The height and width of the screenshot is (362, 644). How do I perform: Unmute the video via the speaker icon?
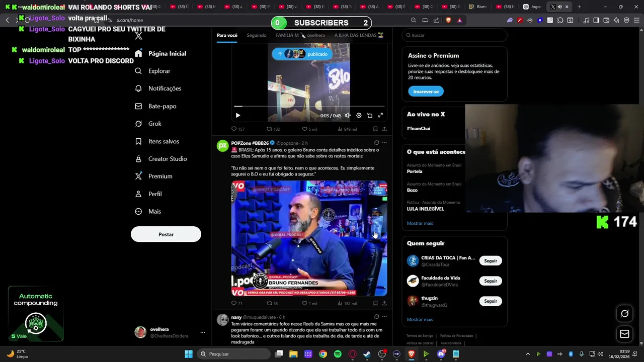point(348,116)
